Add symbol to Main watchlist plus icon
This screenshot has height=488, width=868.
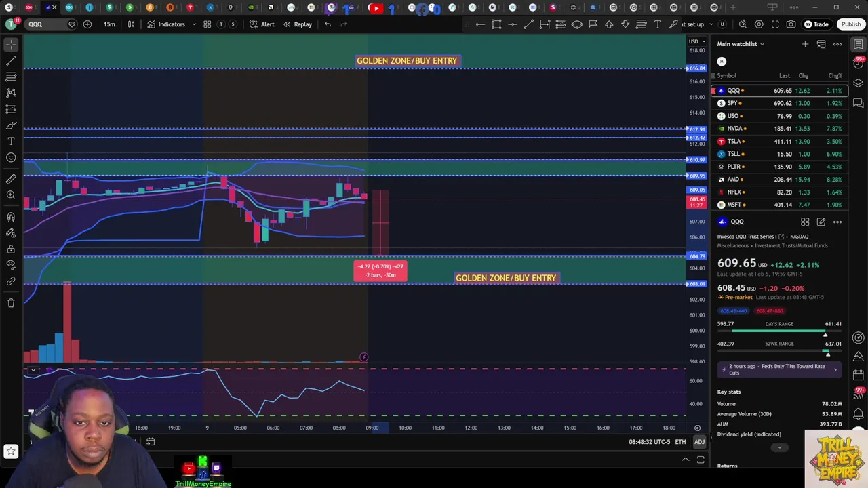[x=805, y=44]
